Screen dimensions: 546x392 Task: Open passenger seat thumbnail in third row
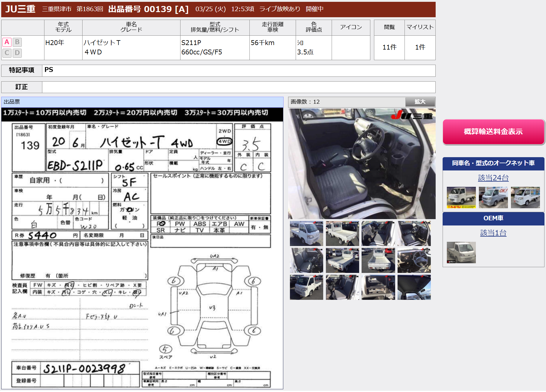tap(342, 287)
